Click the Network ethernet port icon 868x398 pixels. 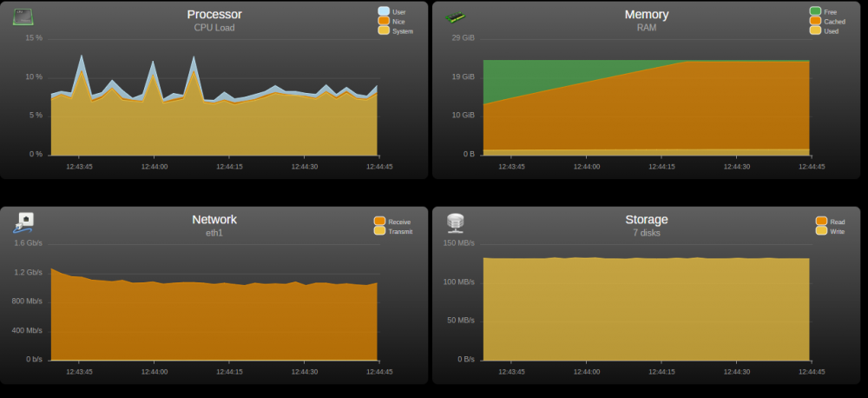pos(23,222)
